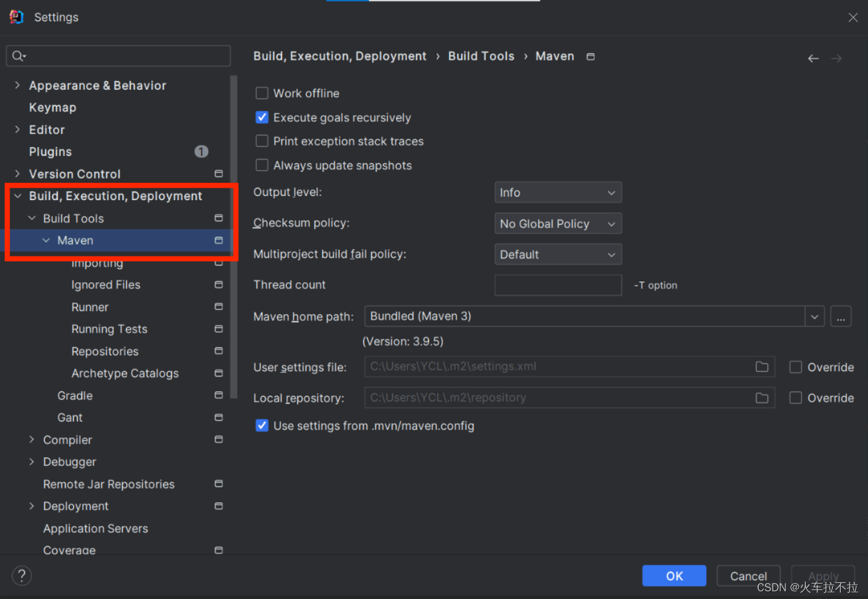
Task: Uncheck Execute goals recursively
Action: coord(262,117)
